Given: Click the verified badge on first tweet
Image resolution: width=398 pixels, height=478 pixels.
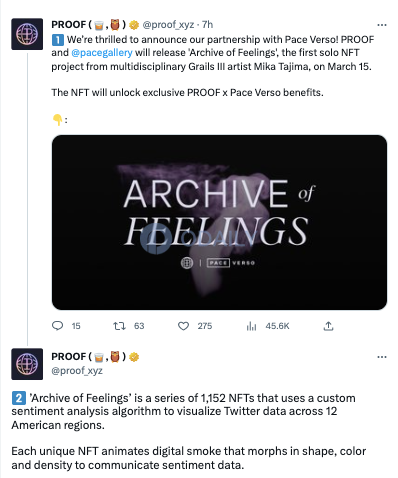Looking at the screenshot, I should click(x=134, y=25).
